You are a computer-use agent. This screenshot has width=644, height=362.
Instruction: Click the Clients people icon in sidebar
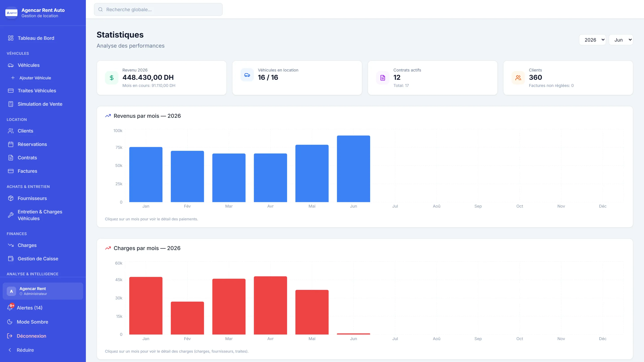[x=11, y=131]
